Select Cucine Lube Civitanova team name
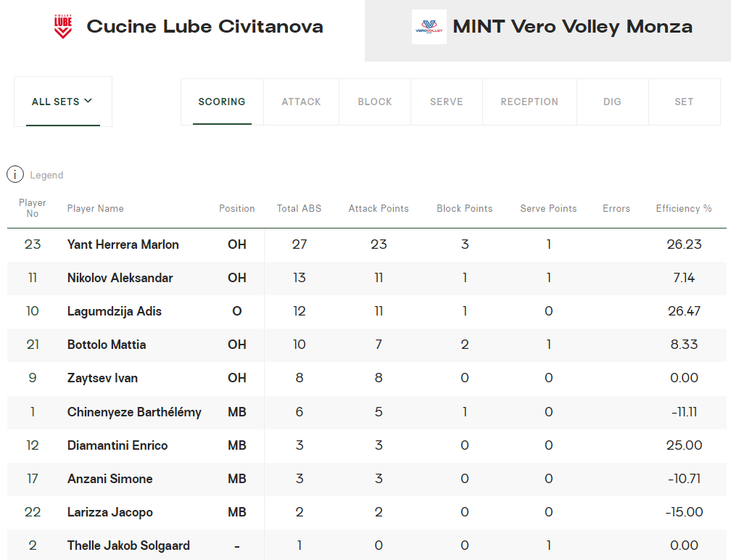This screenshot has height=560, width=731. (x=205, y=27)
